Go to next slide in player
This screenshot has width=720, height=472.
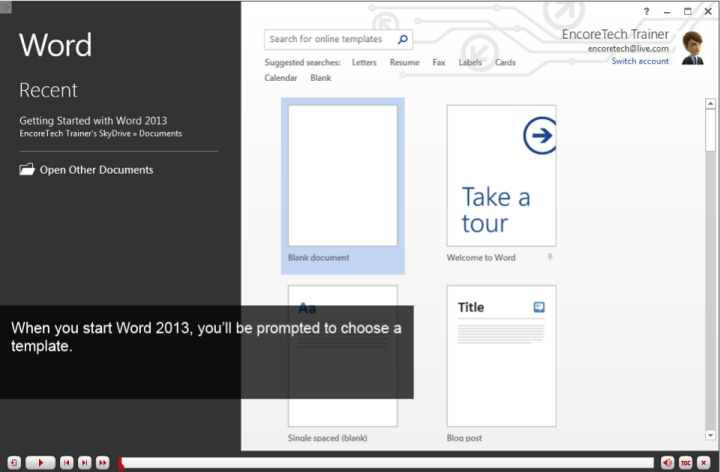[x=84, y=463]
